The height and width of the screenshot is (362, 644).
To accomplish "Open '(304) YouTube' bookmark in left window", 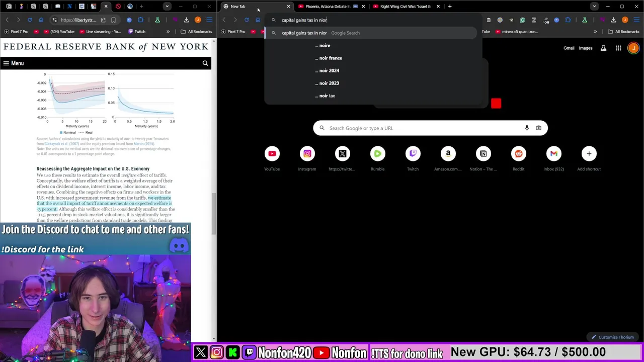I will coord(59,32).
